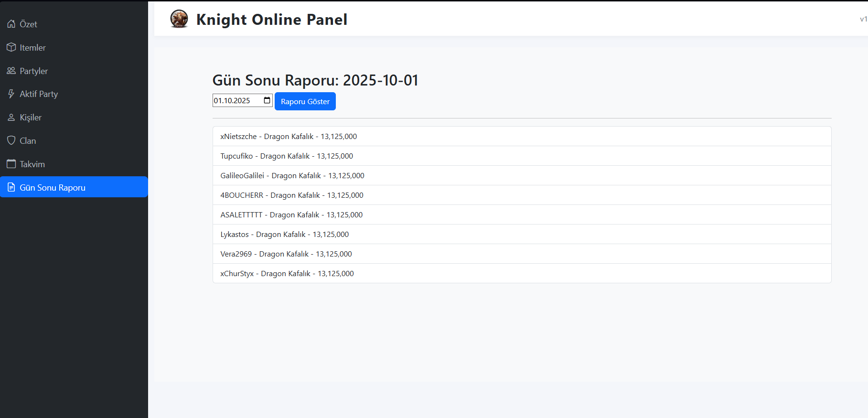Click the box icon next to Itemler
This screenshot has height=418, width=868.
click(x=11, y=47)
